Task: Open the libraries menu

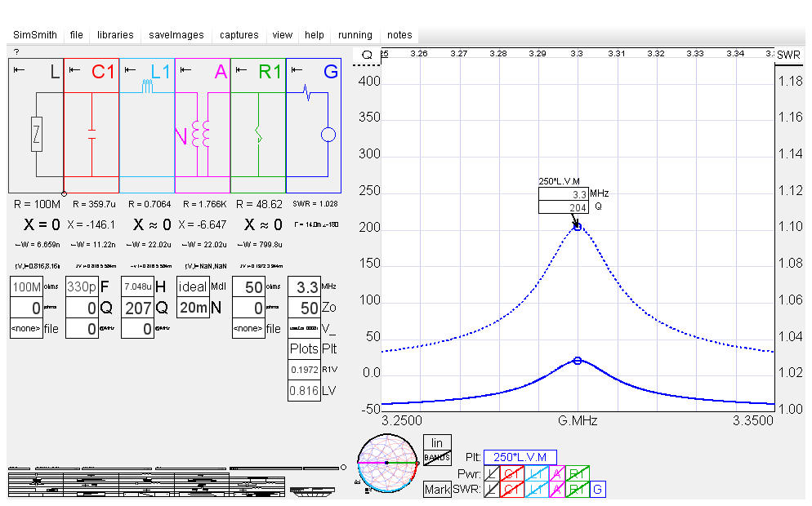Action: (x=115, y=34)
